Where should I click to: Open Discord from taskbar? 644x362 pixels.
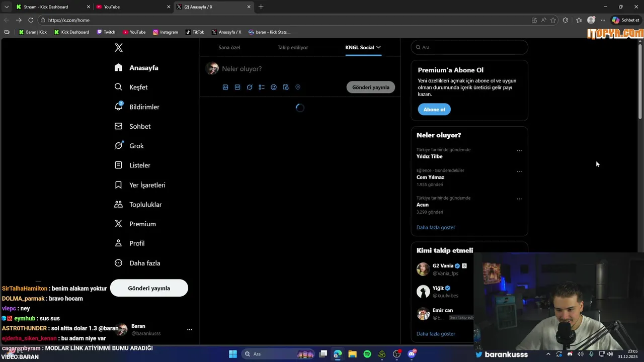point(412,354)
